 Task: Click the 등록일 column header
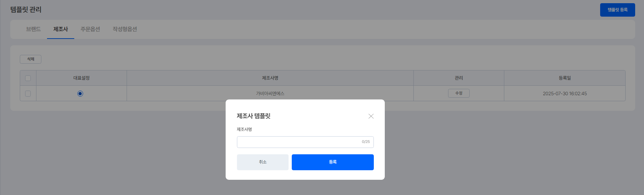564,78
